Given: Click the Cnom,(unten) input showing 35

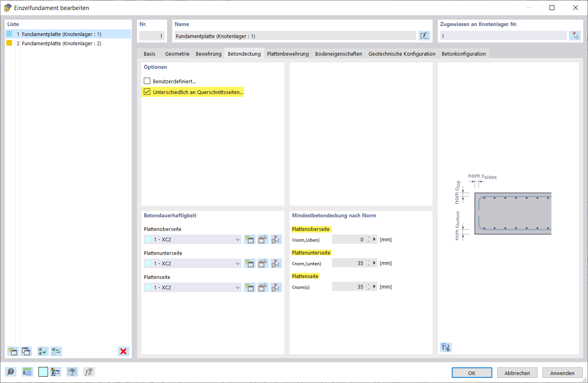Looking at the screenshot, I should click(349, 263).
